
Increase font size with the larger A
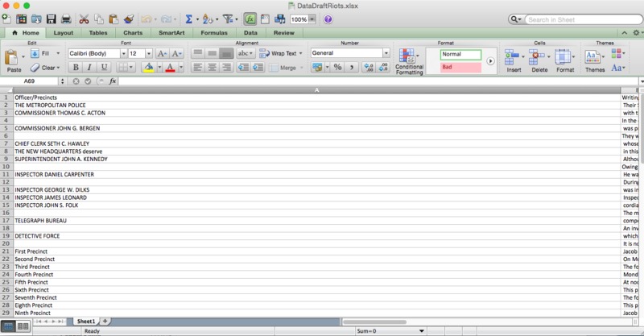tap(162, 53)
